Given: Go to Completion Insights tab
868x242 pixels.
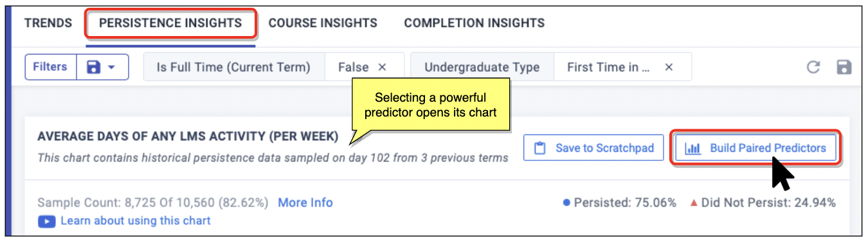Looking at the screenshot, I should pos(475,23).
